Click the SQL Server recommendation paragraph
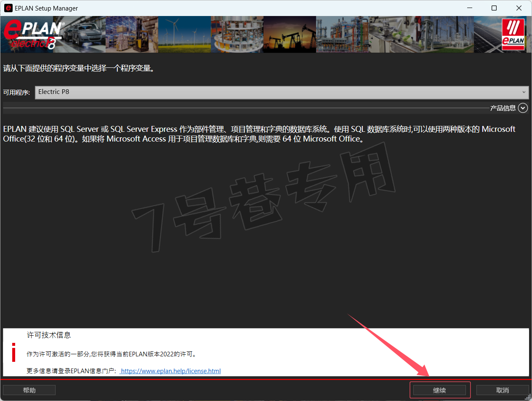The height and width of the screenshot is (401, 532). point(259,134)
